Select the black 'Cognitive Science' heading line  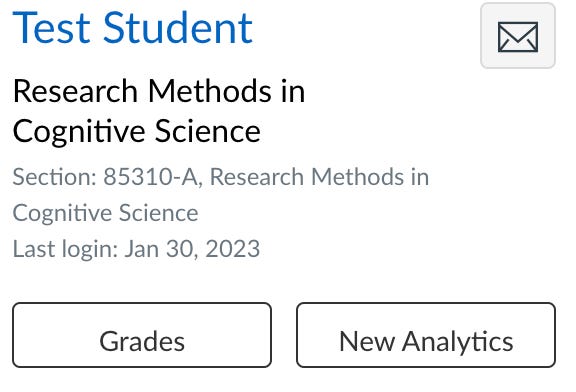click(x=137, y=131)
